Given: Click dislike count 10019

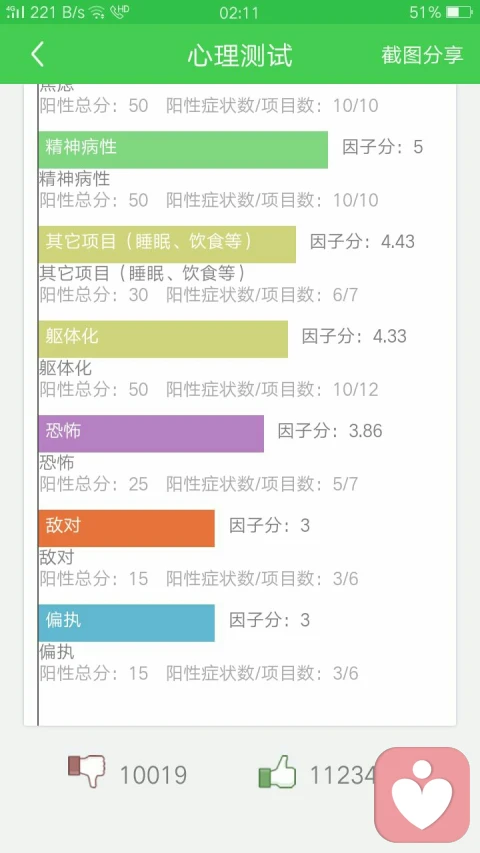Looking at the screenshot, I should (x=153, y=775).
